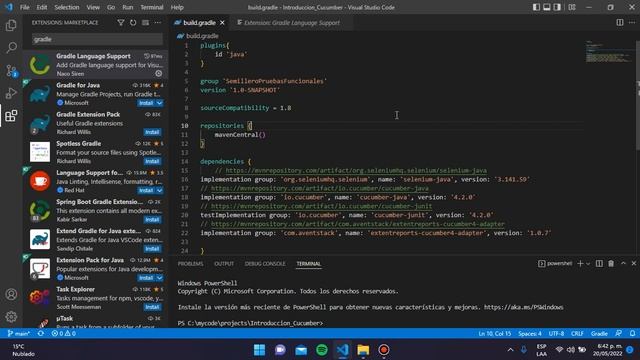Switch to the PROBLEMS panel tab
This screenshot has height=360, width=640.
pyautogui.click(x=190, y=264)
